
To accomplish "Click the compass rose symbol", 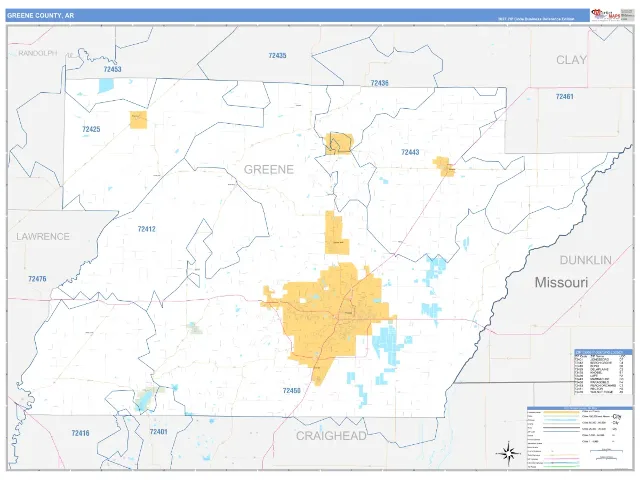I will (x=508, y=453).
